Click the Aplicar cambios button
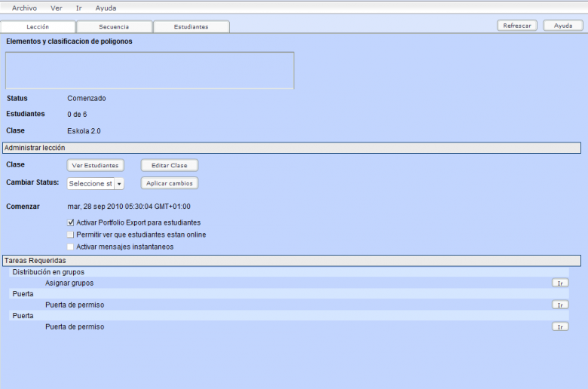 pyautogui.click(x=170, y=183)
